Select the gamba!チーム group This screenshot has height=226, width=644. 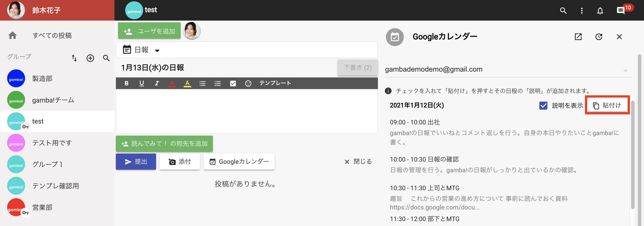57,100
